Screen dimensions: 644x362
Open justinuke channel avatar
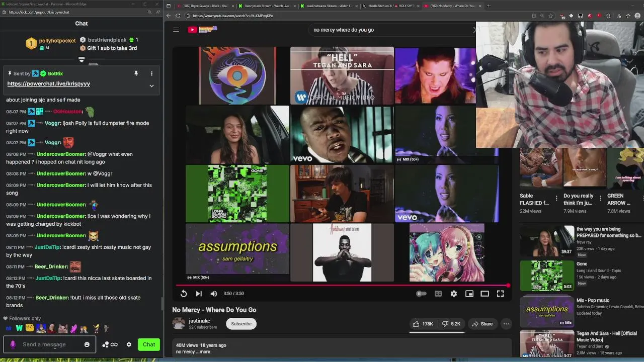(x=179, y=323)
